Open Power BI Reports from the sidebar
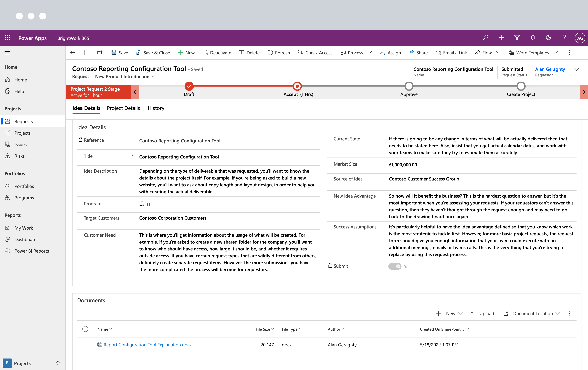Screen dimensions: 588x370 pyautogui.click(x=32, y=251)
